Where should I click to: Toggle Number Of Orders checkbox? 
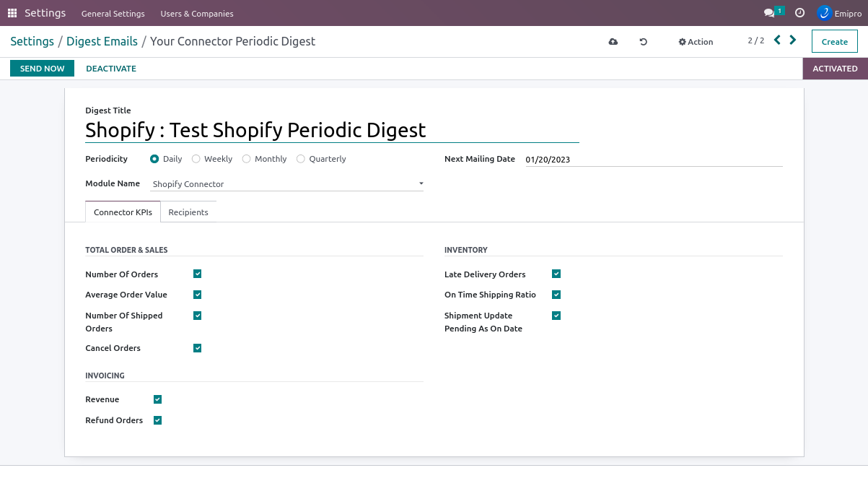(x=198, y=274)
